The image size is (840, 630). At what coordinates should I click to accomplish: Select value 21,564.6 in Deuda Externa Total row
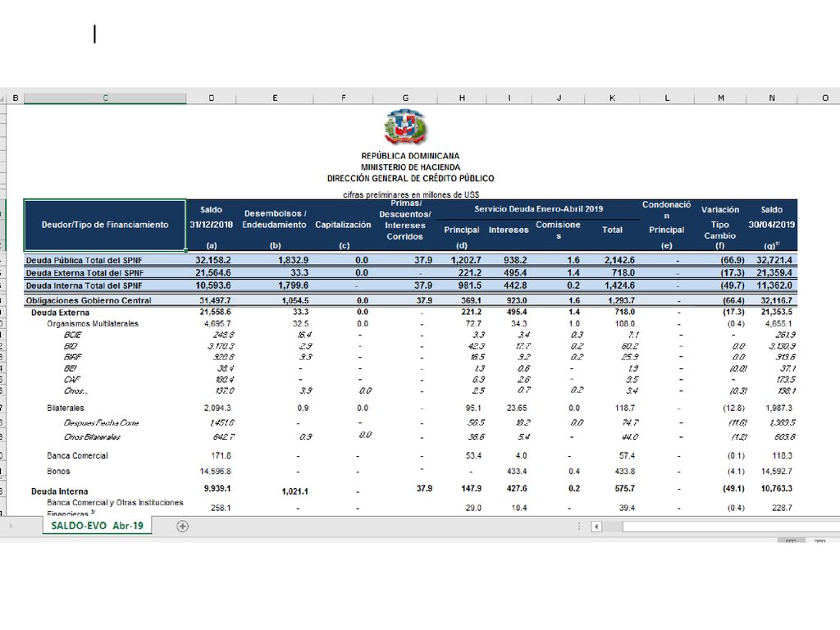tap(212, 272)
